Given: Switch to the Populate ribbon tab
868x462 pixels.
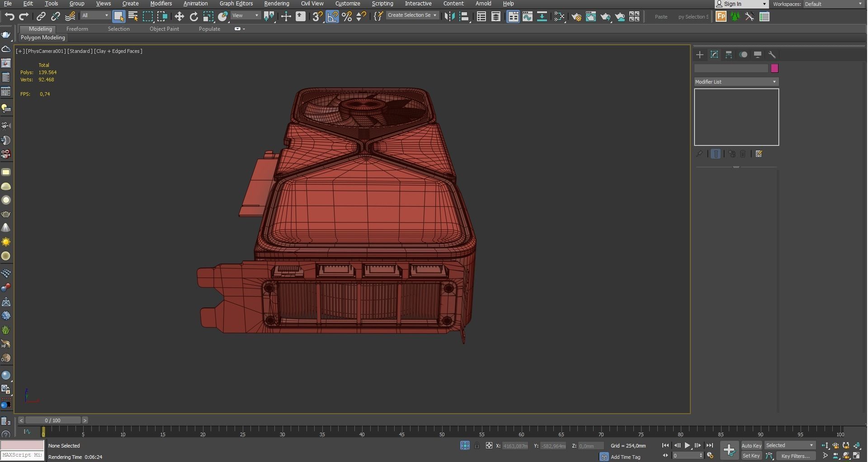Looking at the screenshot, I should click(x=209, y=29).
